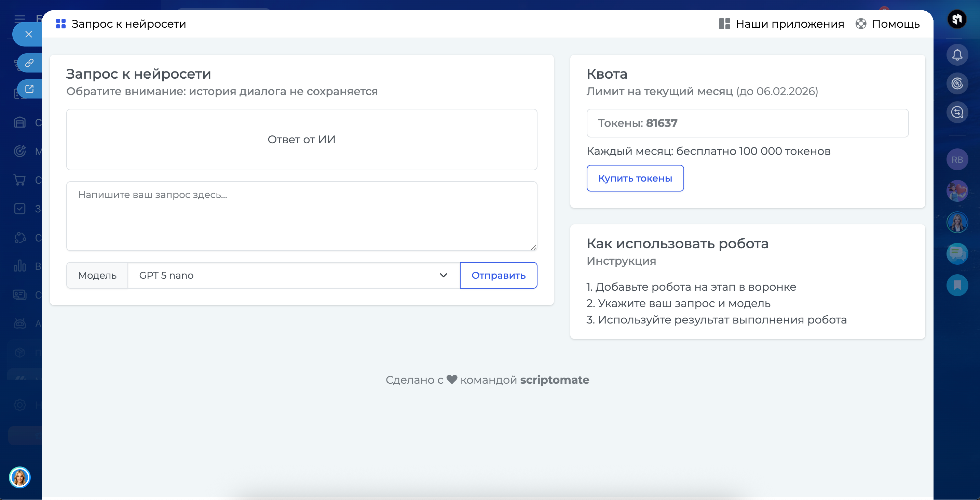Close the slider panel with the X
This screenshot has width=980, height=500.
click(x=29, y=34)
